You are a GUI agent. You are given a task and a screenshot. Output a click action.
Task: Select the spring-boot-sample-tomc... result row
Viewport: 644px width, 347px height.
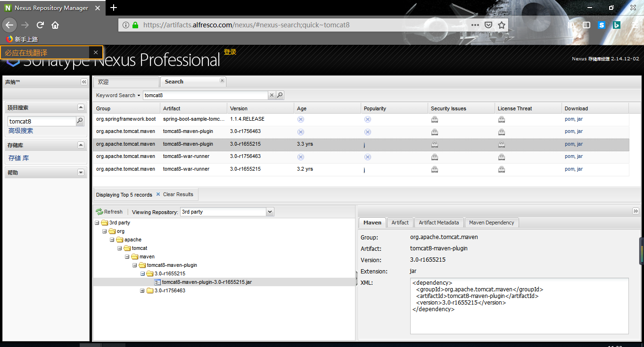(361, 119)
